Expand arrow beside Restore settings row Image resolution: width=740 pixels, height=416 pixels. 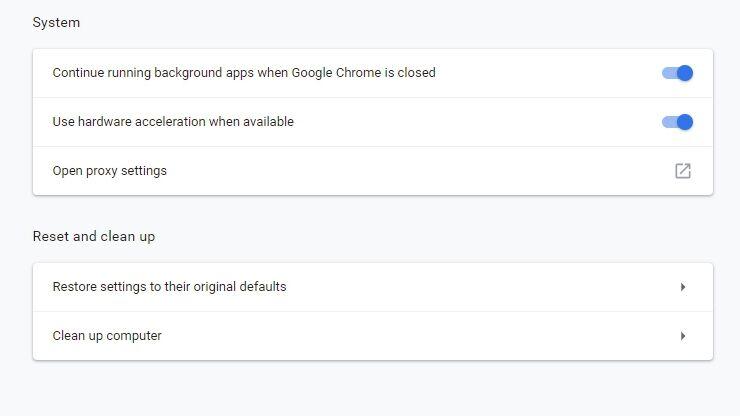click(x=683, y=287)
